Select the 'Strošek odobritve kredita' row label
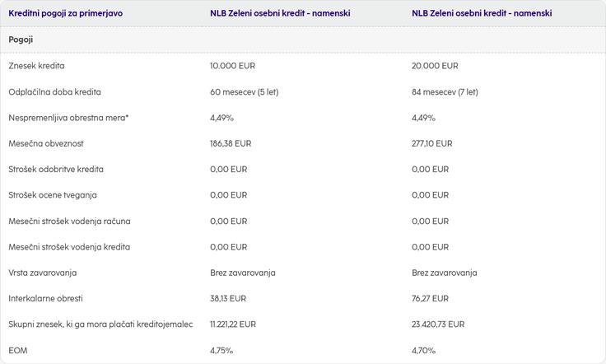 pos(56,169)
